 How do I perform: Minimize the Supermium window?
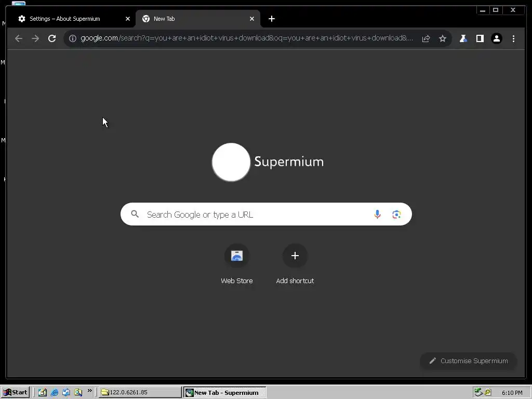tap(483, 10)
